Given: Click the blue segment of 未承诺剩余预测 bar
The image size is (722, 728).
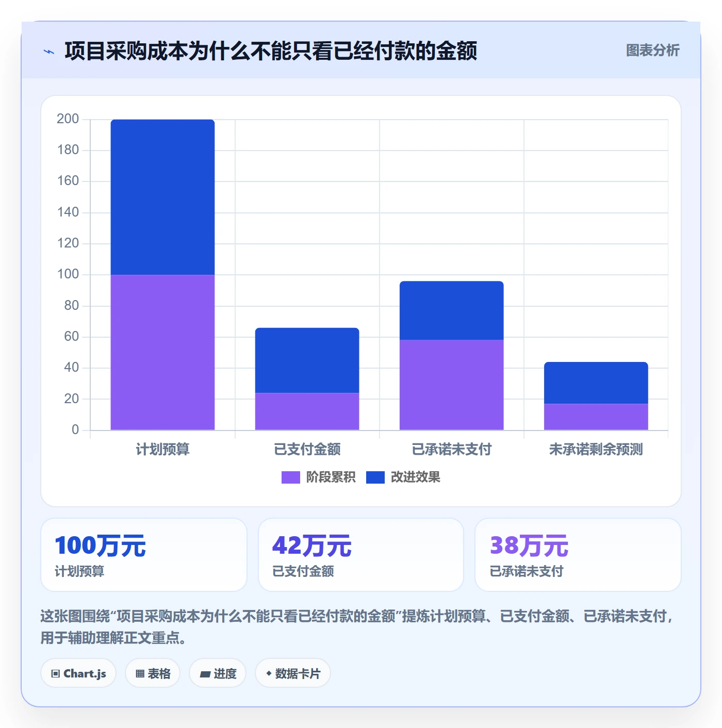Looking at the screenshot, I should pyautogui.click(x=596, y=383).
